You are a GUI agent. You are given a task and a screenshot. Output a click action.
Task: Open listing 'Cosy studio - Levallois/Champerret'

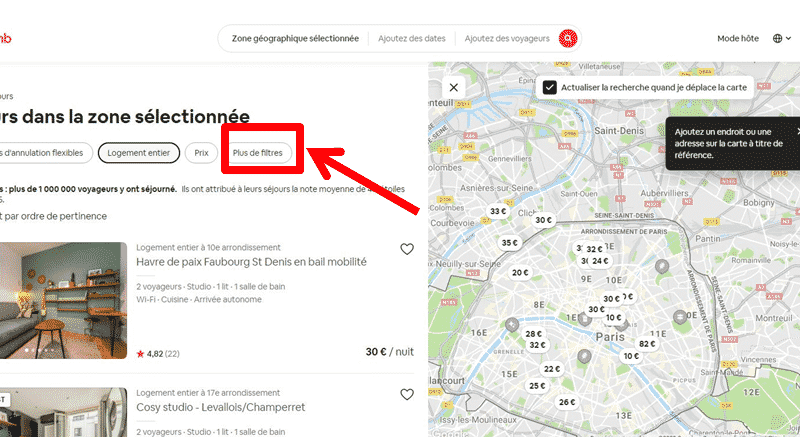coord(220,407)
